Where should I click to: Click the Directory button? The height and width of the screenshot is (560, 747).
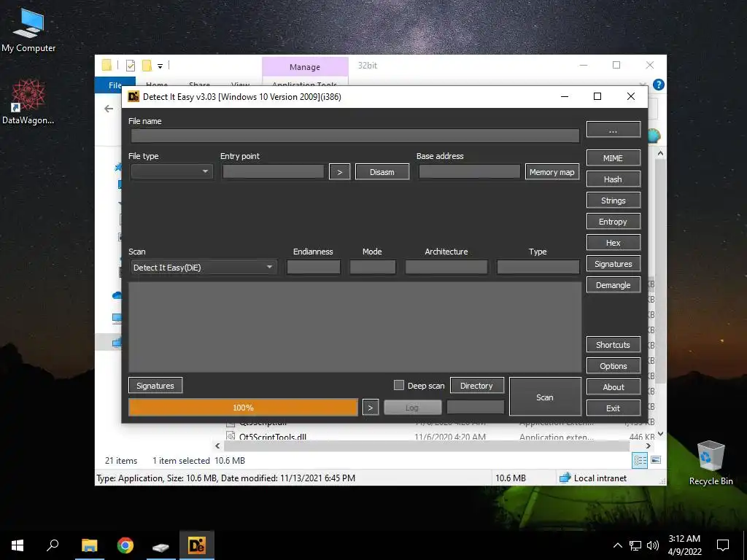477,386
